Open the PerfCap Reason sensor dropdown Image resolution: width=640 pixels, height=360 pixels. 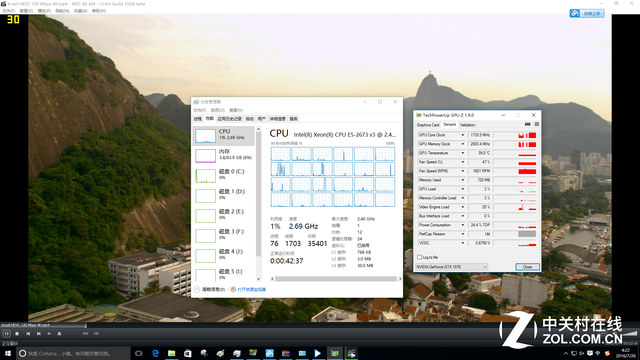(462, 234)
